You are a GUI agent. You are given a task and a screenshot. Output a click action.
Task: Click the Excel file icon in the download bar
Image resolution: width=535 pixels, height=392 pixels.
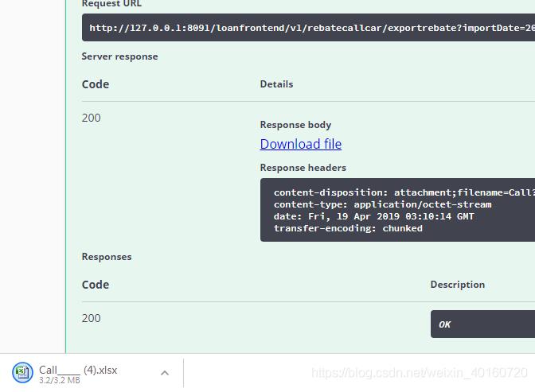[23, 373]
